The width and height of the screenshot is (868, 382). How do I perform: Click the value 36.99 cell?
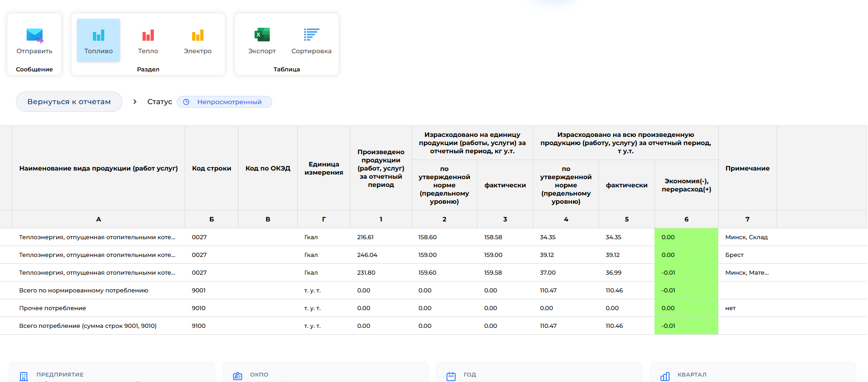pos(627,273)
